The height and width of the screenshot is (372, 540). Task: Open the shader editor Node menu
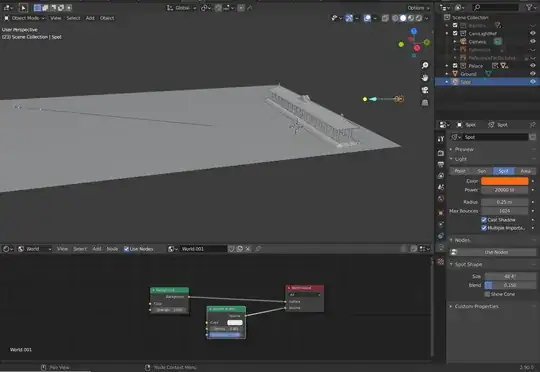112,249
